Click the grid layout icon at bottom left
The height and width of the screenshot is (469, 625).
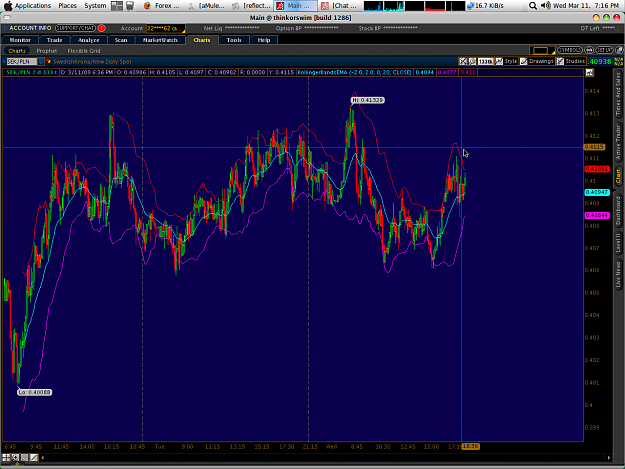(x=6, y=457)
